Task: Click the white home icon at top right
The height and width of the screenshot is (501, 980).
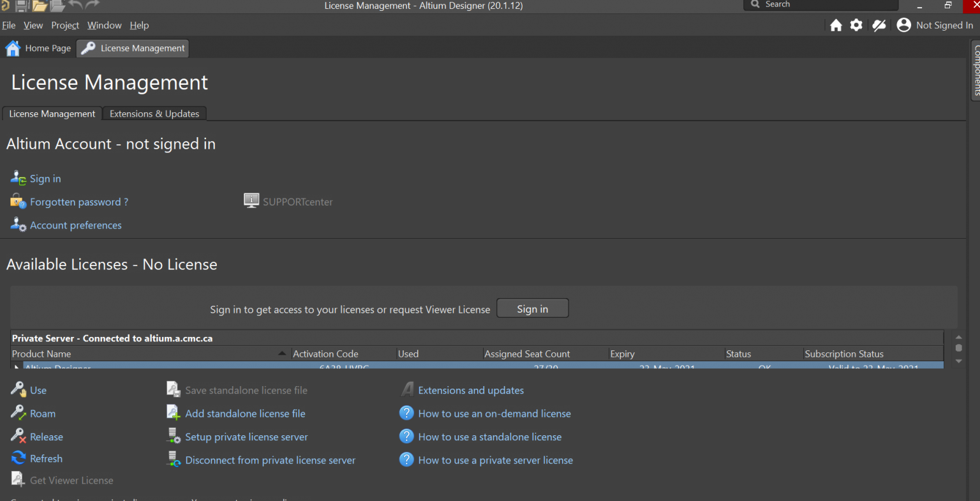Action: pos(836,26)
